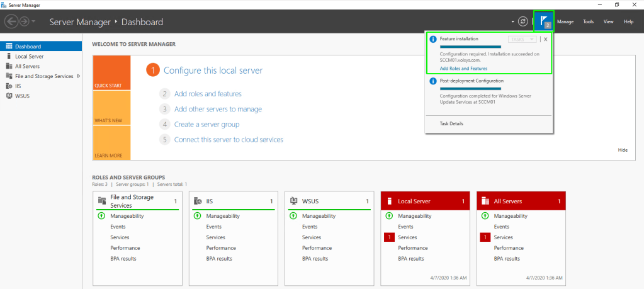Click the Local Server tile icon

click(x=389, y=201)
